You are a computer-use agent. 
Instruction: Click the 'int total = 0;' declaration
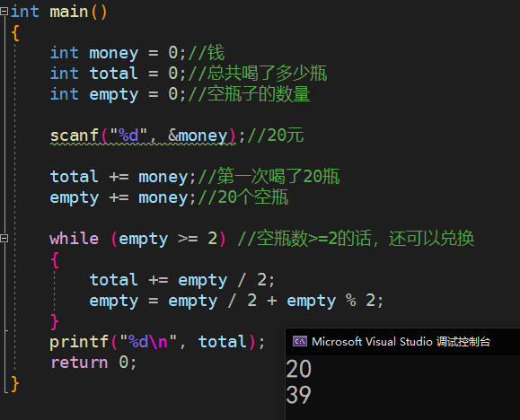point(118,74)
